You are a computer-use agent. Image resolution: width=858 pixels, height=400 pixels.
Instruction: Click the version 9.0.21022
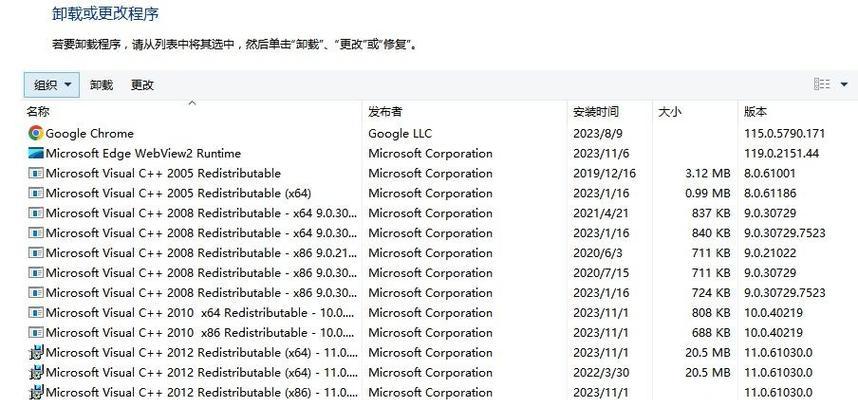tap(770, 253)
